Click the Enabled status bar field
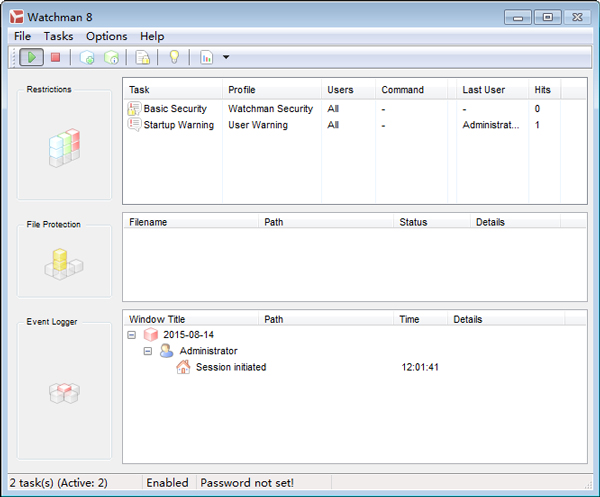Viewport: 600px width, 497px height. (x=168, y=483)
